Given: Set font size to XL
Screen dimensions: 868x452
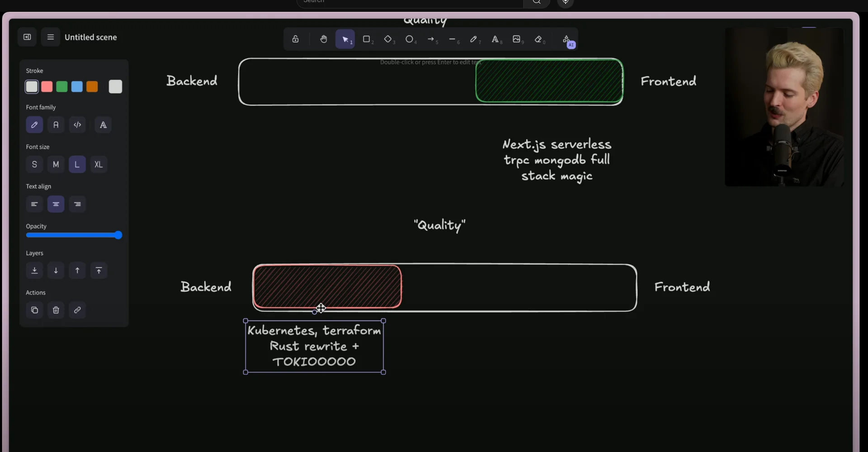Looking at the screenshot, I should click(x=99, y=165).
